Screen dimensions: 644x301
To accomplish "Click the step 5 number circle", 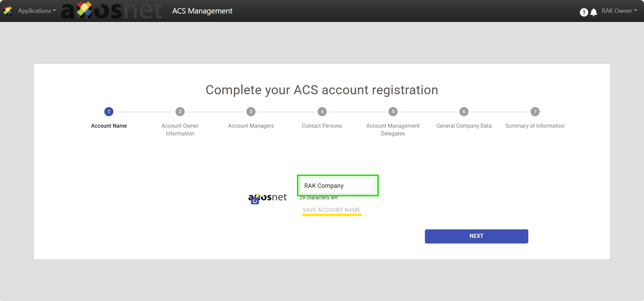I will pos(393,111).
